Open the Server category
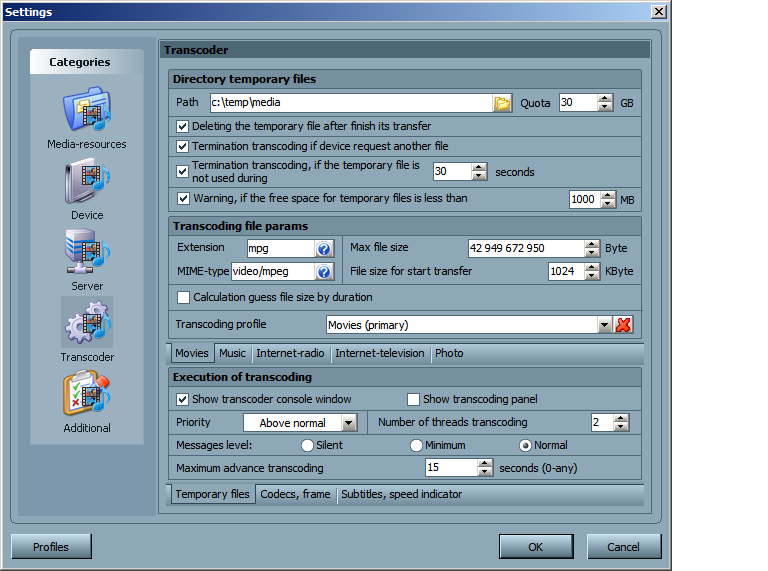Viewport: 768px width, 571px height. tap(87, 260)
